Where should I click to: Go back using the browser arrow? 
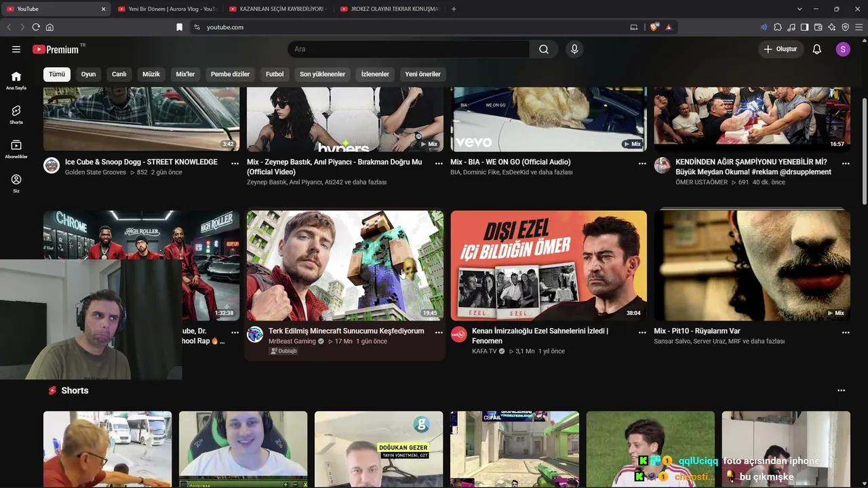[9, 27]
